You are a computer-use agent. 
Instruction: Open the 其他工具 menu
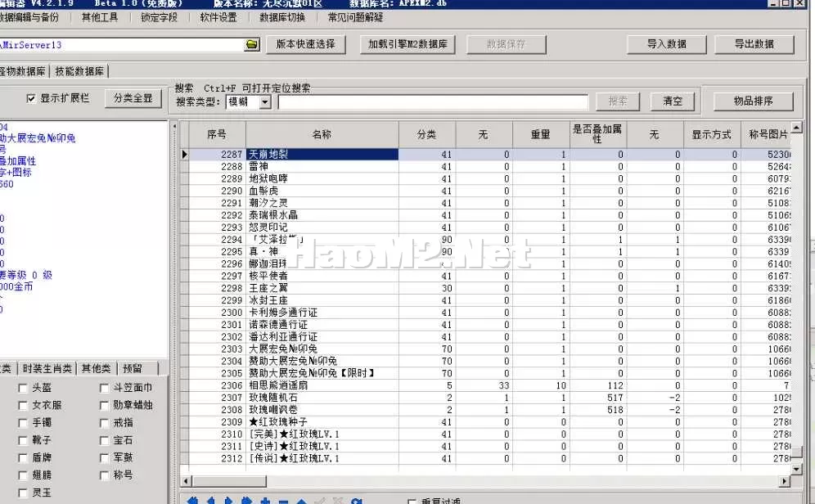(100, 17)
